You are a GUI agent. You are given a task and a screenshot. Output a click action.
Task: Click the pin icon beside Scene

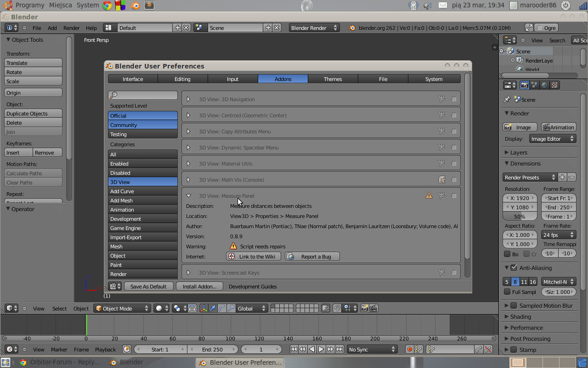(507, 100)
